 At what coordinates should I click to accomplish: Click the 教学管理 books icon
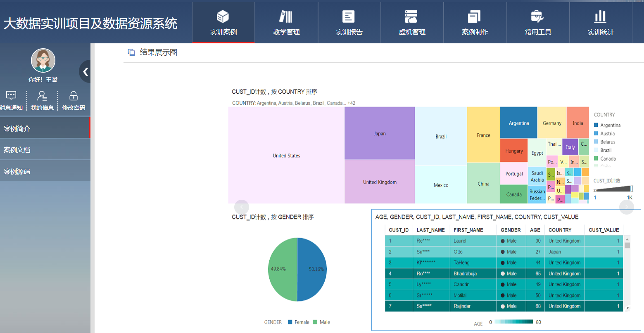click(x=286, y=17)
